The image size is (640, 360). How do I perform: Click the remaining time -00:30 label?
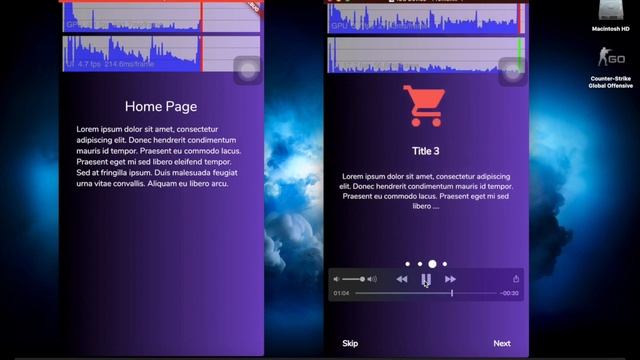509,293
